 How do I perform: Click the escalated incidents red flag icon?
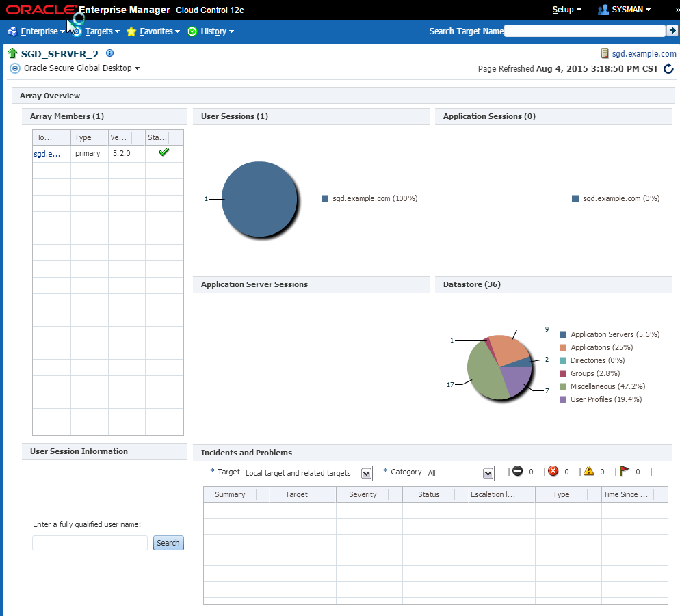click(x=625, y=471)
